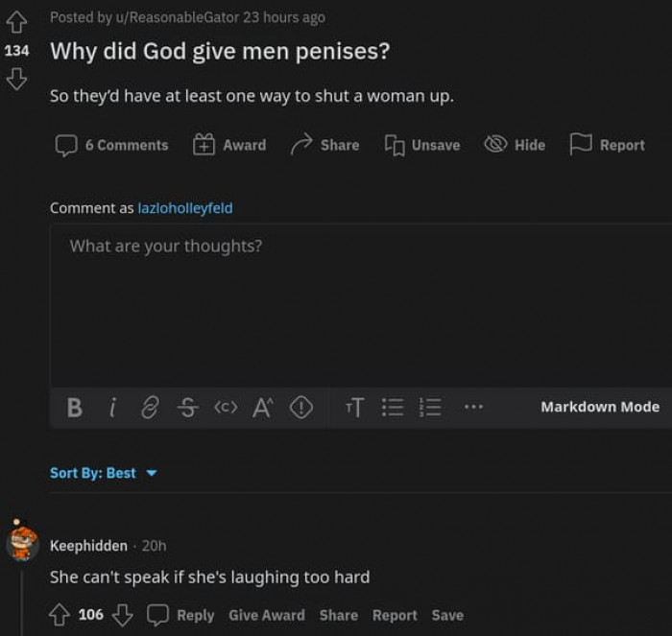Collapse Keephidden's comment thread line
This screenshot has width=672, height=636.
[x=21, y=600]
